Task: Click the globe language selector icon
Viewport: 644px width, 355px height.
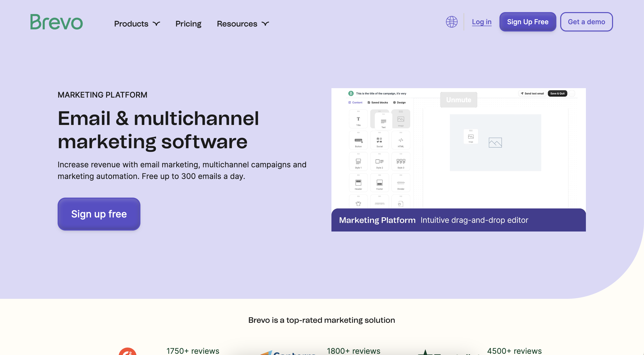Action: click(x=452, y=22)
